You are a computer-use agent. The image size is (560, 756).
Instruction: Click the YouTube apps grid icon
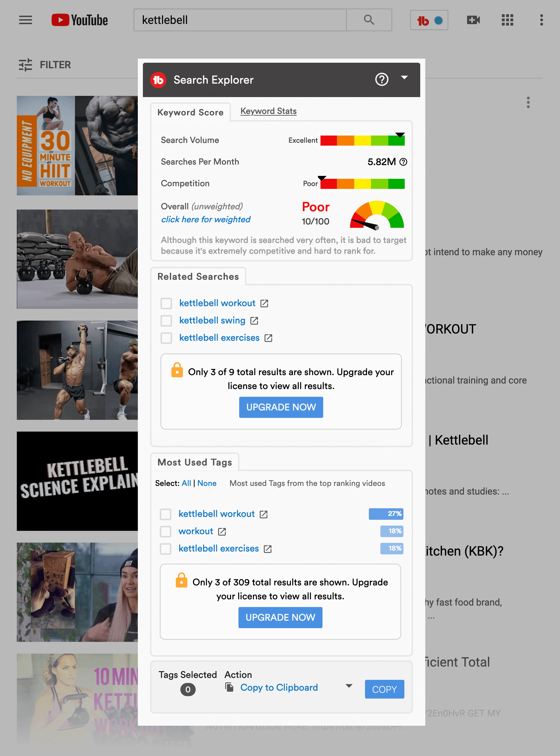pos(507,20)
